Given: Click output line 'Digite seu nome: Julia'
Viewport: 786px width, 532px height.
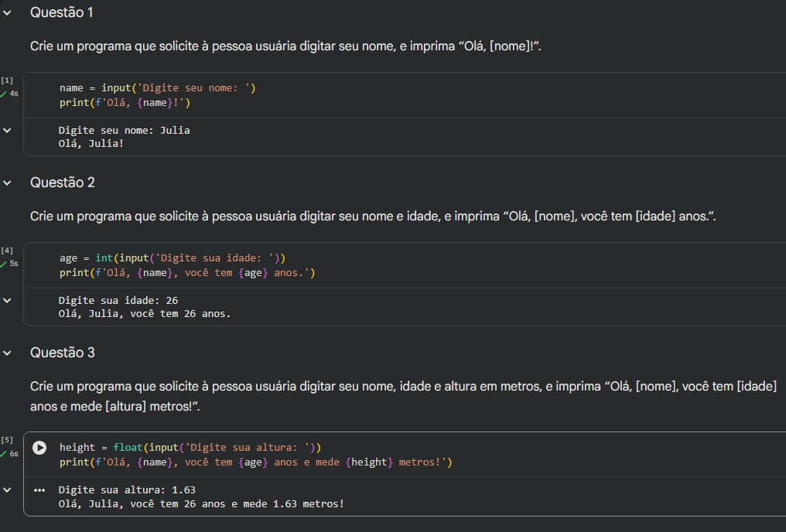Looking at the screenshot, I should (125, 130).
